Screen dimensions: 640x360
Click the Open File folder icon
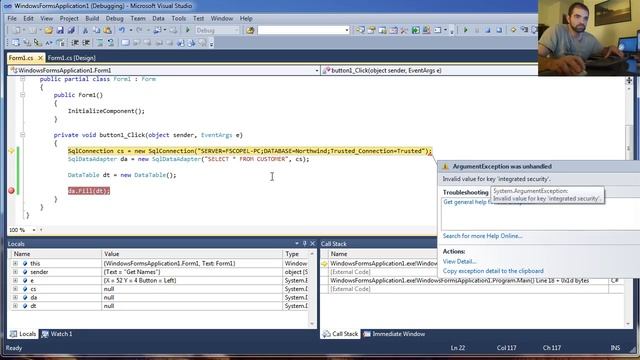click(x=49, y=30)
